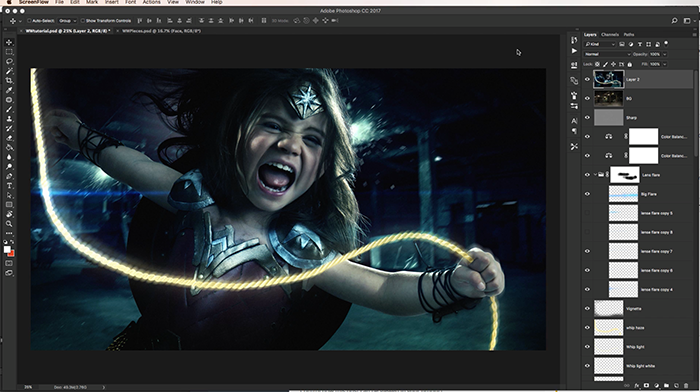700x392 pixels.
Task: Select the Blur tool
Action: pyautogui.click(x=9, y=157)
